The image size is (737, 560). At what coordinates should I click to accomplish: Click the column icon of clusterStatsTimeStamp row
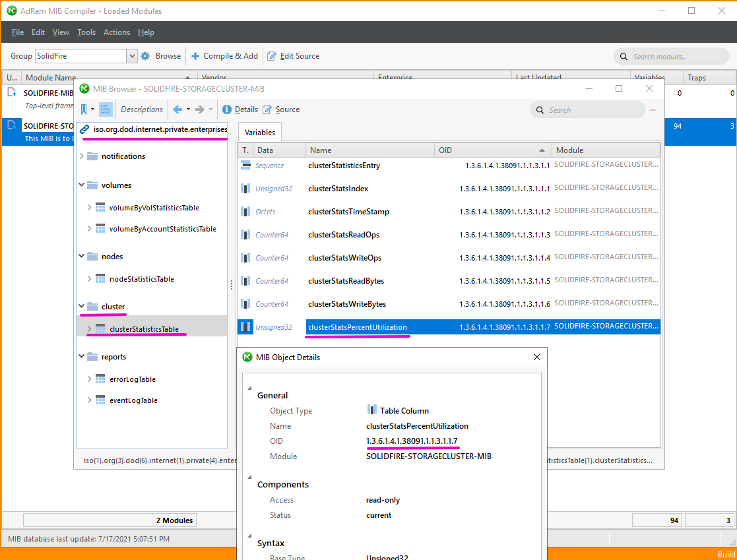pyautogui.click(x=245, y=212)
